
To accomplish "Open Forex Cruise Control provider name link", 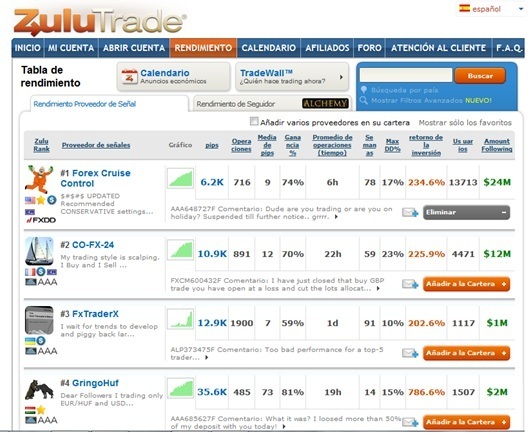I will pyautogui.click(x=95, y=178).
